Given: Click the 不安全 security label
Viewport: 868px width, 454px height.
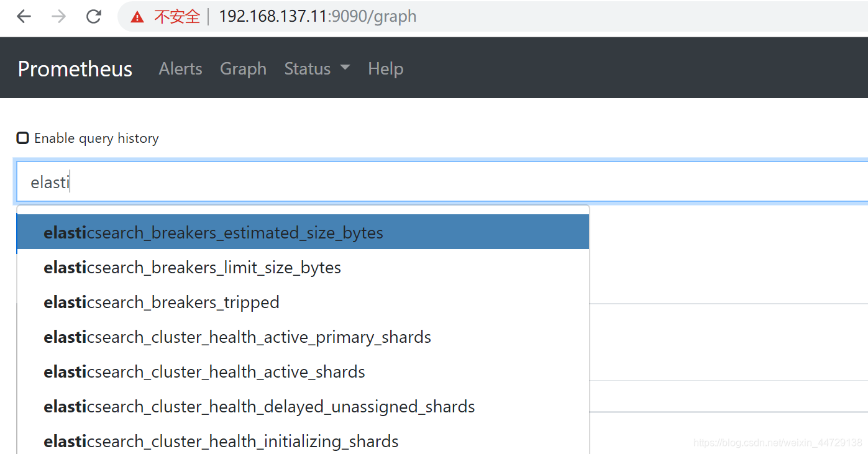Looking at the screenshot, I should 177,17.
